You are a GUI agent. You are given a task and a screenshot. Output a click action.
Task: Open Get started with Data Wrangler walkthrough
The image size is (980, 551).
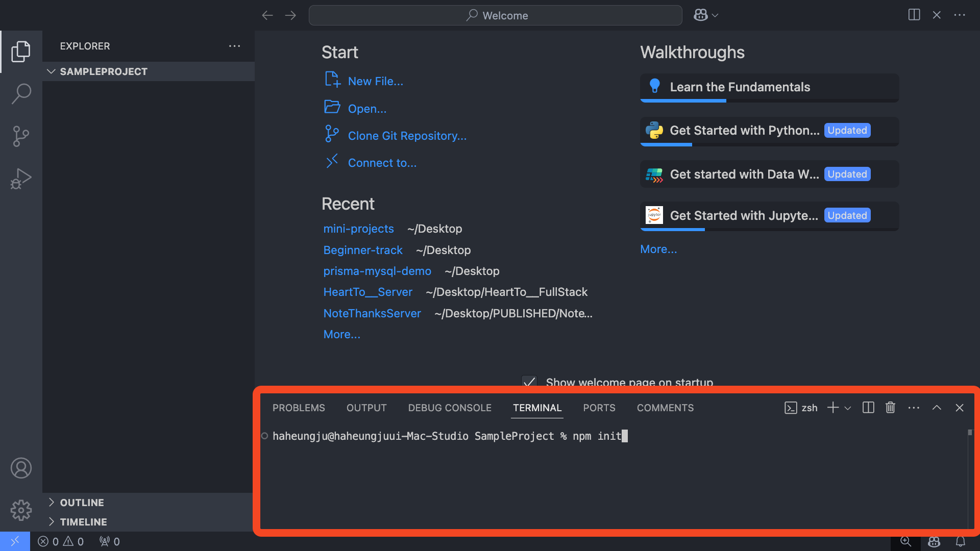[x=769, y=174]
